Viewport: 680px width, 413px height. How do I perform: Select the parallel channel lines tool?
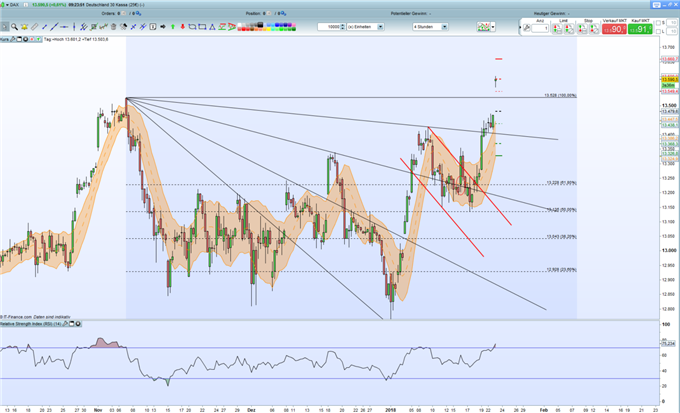(84, 26)
